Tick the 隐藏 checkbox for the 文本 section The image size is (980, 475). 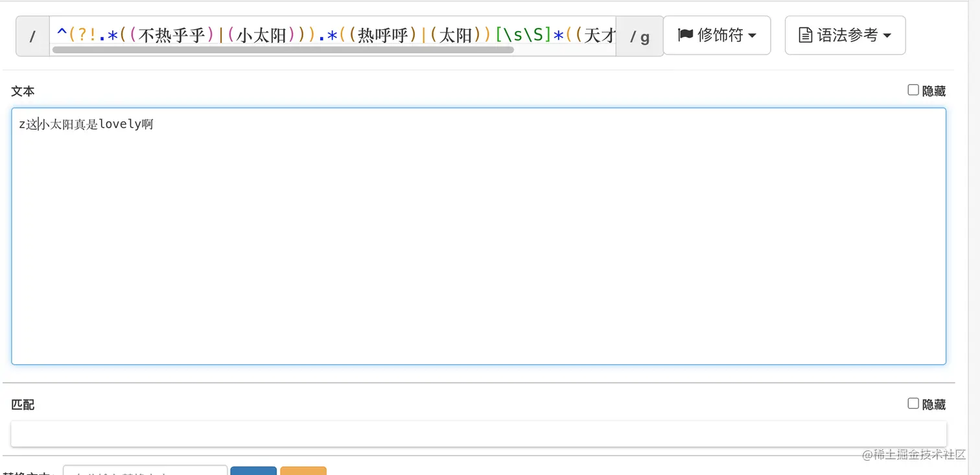tap(913, 90)
